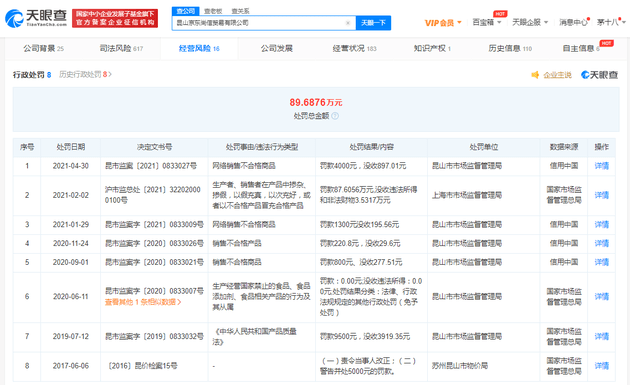Click the red official credit agency banner
Viewport: 630px width, 385px height.
coord(115,18)
